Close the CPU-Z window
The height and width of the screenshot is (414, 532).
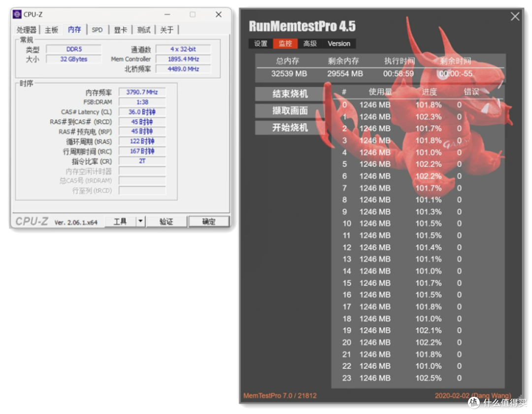[219, 15]
